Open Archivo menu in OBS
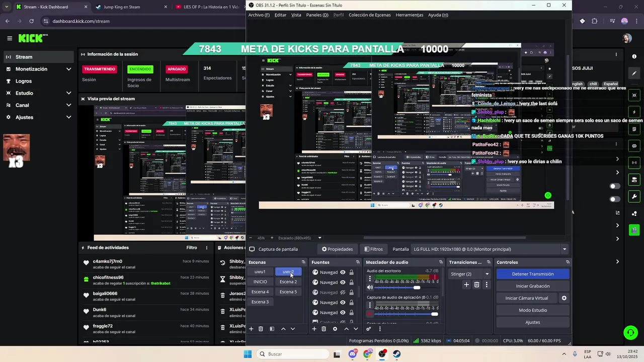Image resolution: width=644 pixels, height=362 pixels. coord(259,15)
